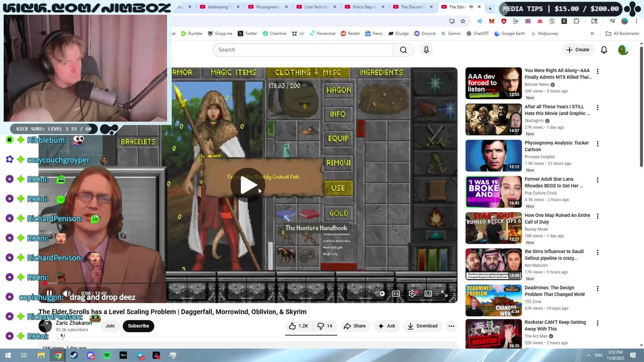Click the Join button

pos(110,326)
